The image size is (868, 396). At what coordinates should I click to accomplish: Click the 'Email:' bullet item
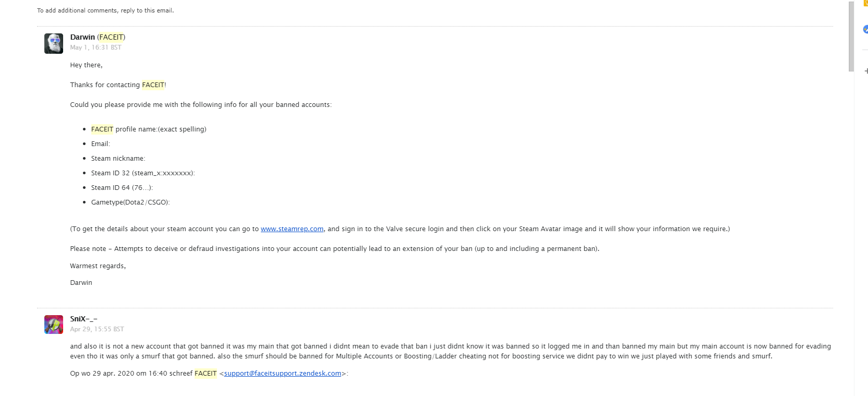101,144
